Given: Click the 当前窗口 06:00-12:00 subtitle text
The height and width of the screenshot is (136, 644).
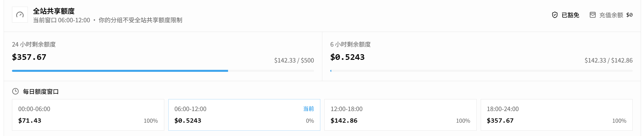Looking at the screenshot, I should (61, 20).
